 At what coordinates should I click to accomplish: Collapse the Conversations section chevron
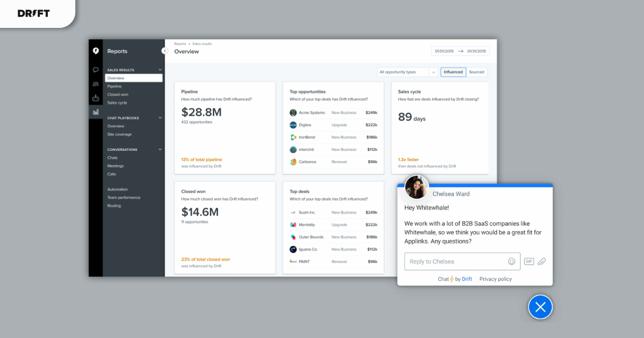click(160, 149)
